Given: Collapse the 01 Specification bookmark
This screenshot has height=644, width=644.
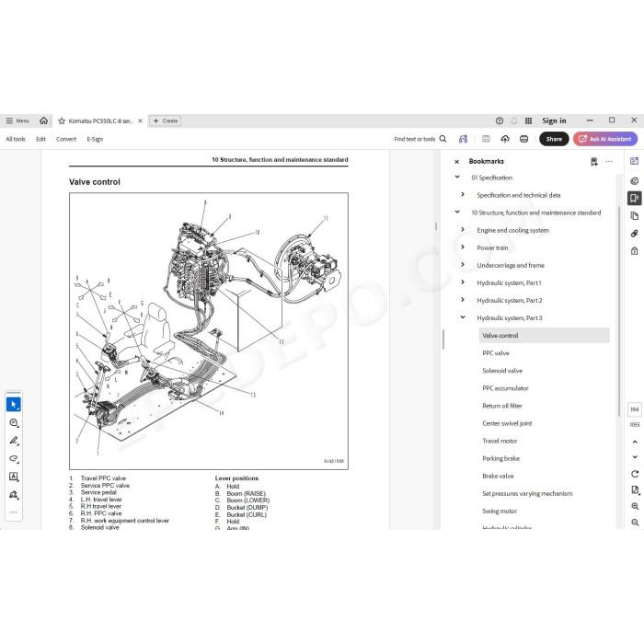Looking at the screenshot, I should click(x=457, y=177).
